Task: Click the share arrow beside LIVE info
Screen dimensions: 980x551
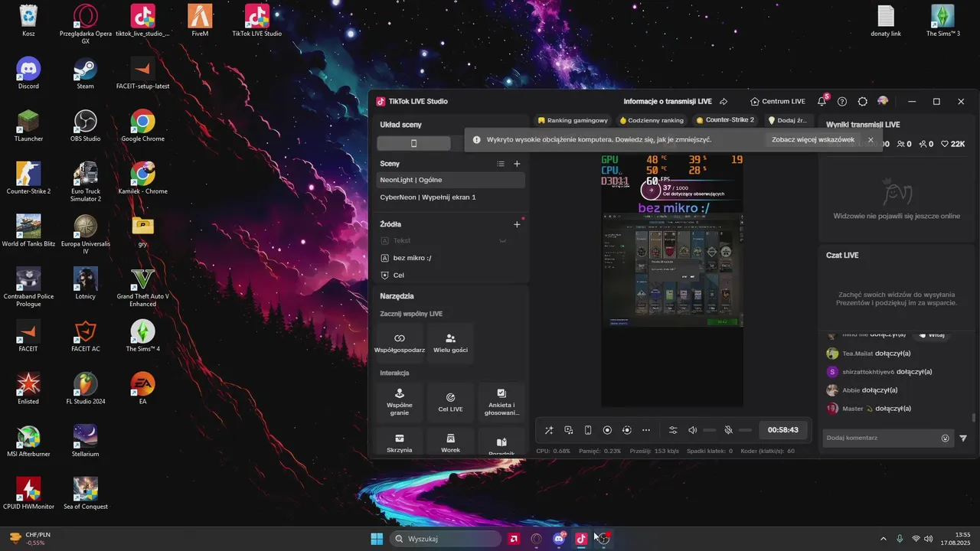Action: [724, 101]
